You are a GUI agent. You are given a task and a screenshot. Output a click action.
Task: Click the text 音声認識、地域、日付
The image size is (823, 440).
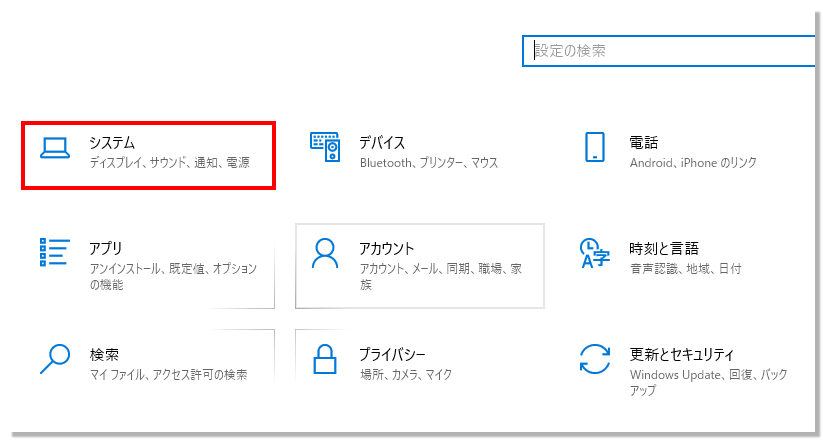click(685, 269)
